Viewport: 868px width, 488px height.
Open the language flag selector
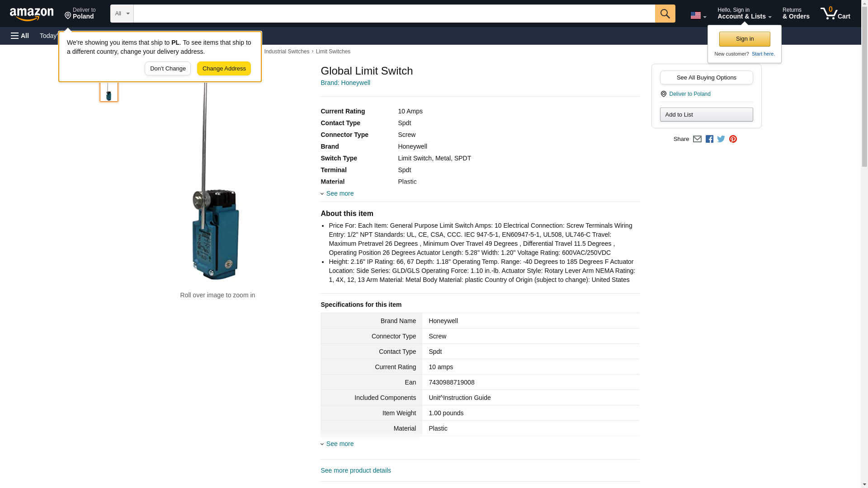point(698,15)
